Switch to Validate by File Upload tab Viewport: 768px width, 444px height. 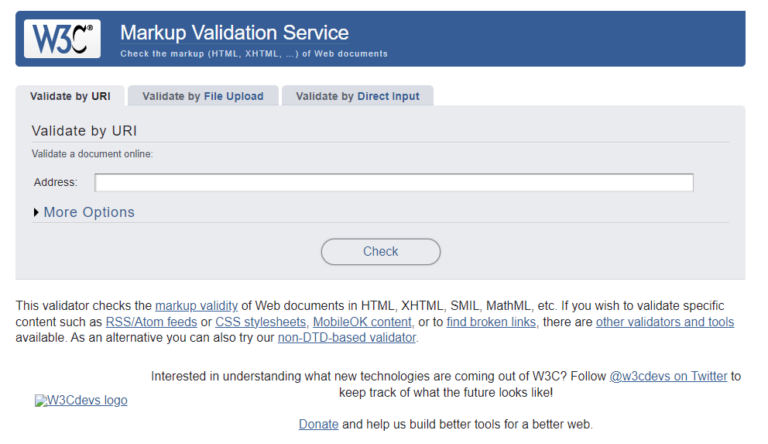point(203,96)
